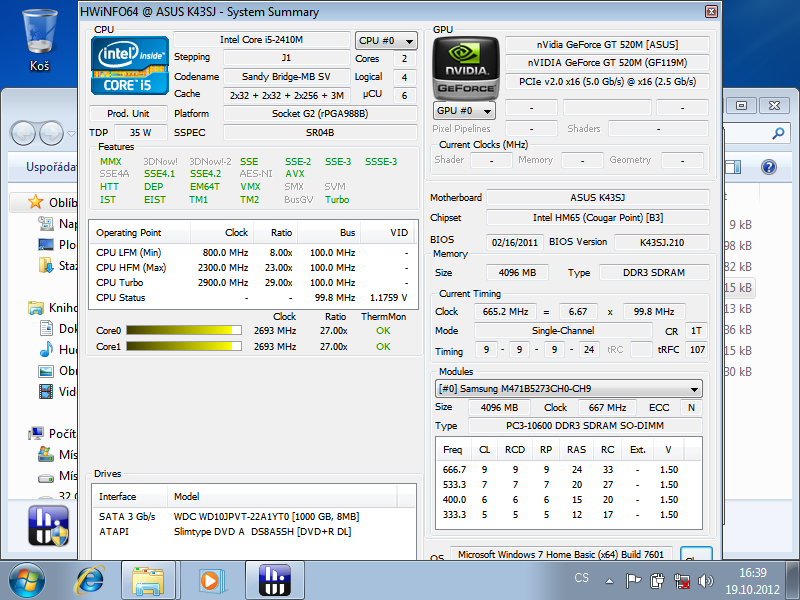
Task: Click the NVIDIA GeForce logo
Action: tap(465, 67)
